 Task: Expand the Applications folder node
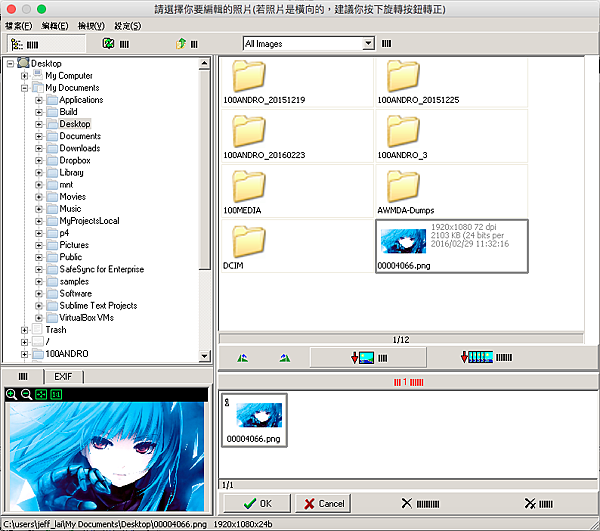(39, 100)
